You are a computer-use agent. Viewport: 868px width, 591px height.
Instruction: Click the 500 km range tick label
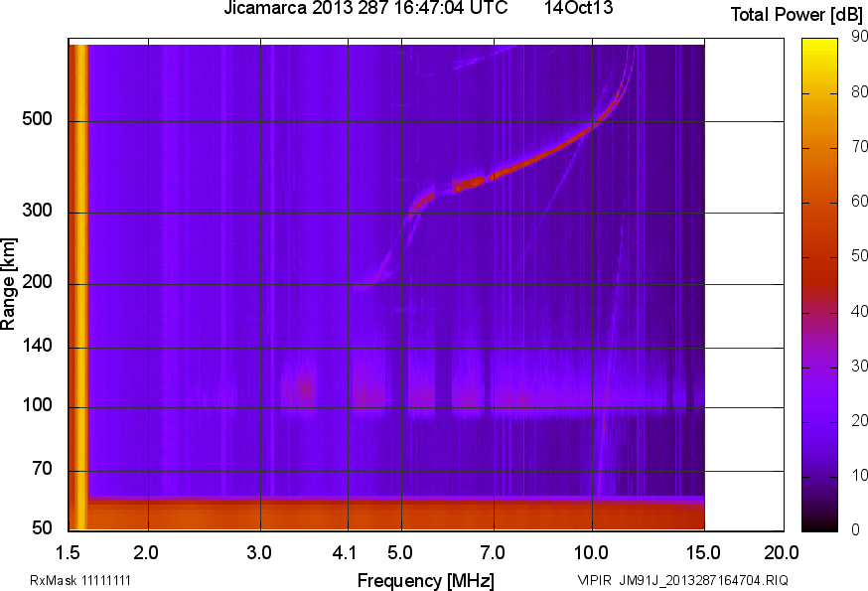(x=37, y=119)
